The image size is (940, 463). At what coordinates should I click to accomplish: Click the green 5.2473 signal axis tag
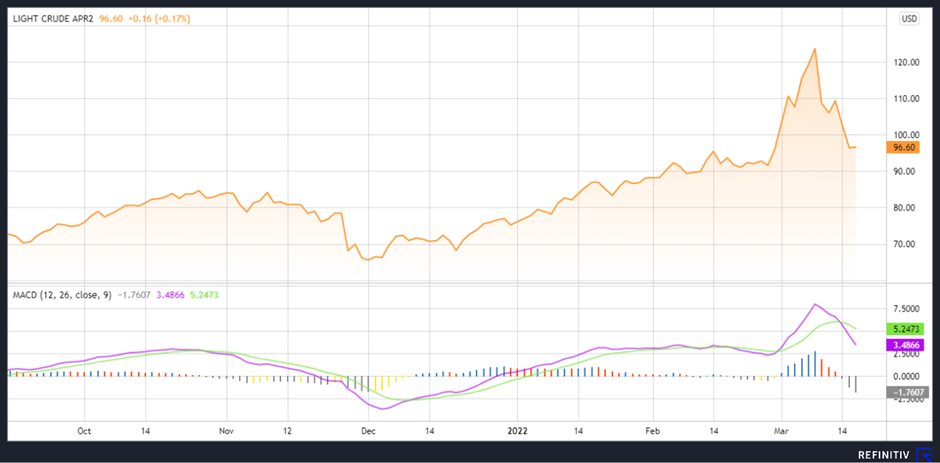(905, 329)
